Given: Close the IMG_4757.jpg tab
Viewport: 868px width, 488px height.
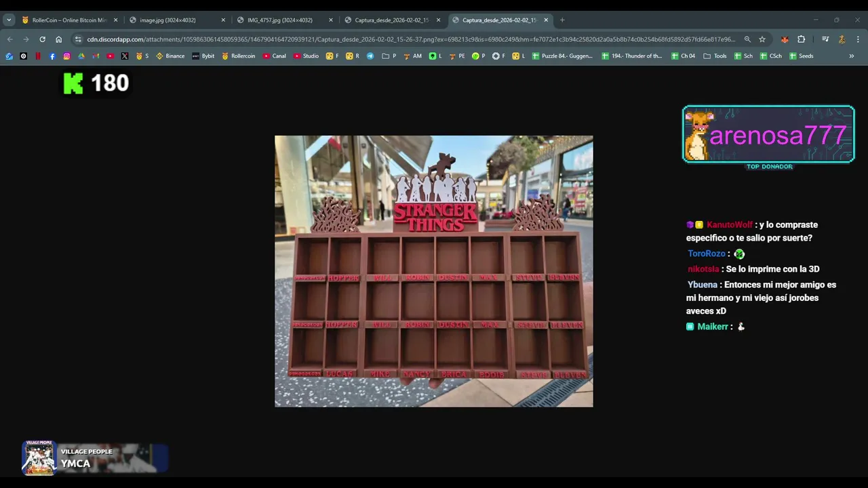Looking at the screenshot, I should pos(331,20).
